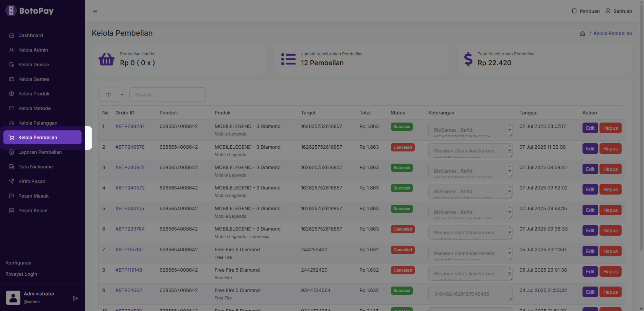Click Hapus for order #BTP239764
Viewport: 644px width, 311px height.
coord(610,231)
